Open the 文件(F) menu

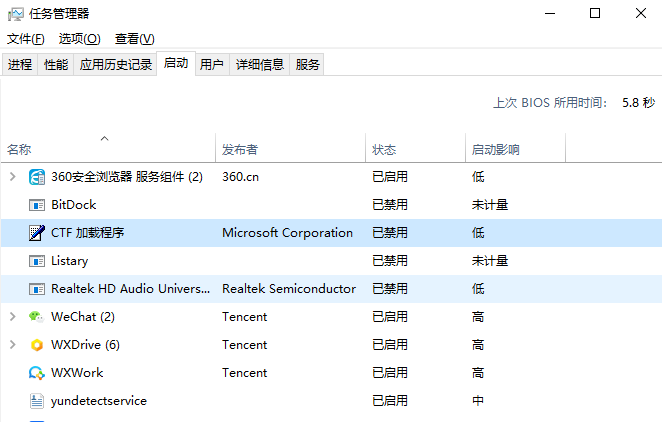coord(26,39)
